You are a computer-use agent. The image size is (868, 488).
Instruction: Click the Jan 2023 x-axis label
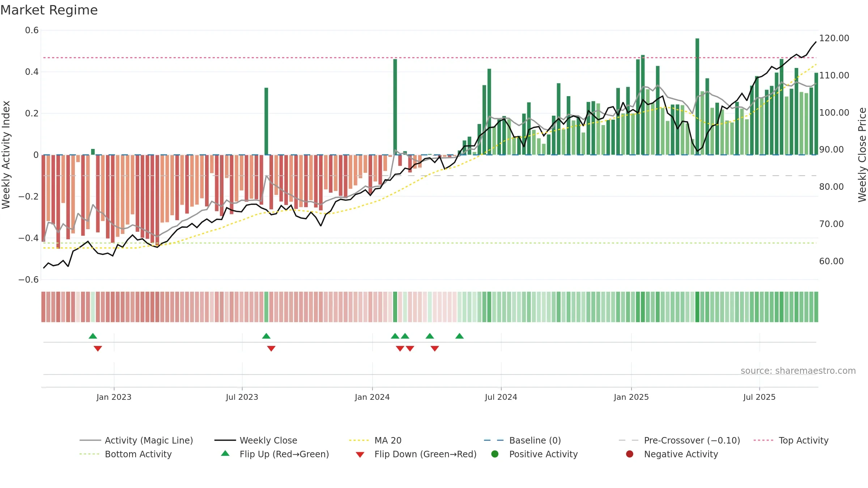[114, 397]
